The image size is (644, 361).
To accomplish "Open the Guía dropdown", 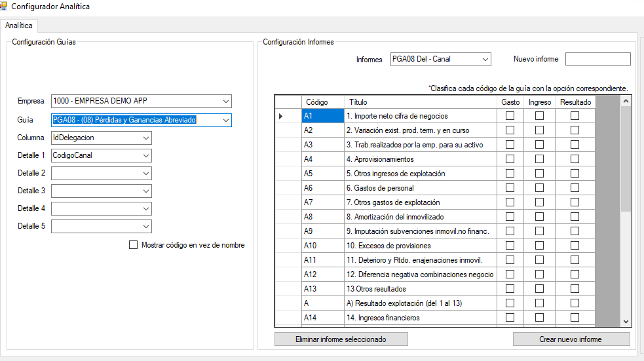I will [x=142, y=120].
